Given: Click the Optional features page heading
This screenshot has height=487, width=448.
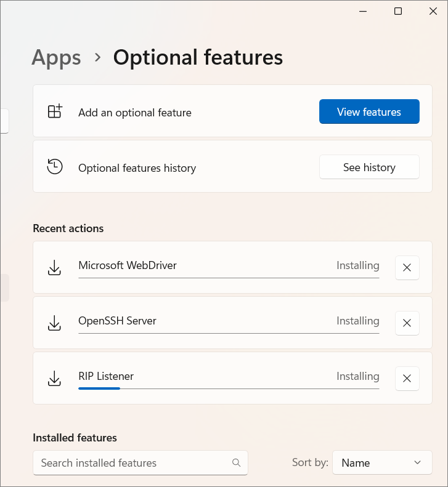Looking at the screenshot, I should tap(198, 58).
